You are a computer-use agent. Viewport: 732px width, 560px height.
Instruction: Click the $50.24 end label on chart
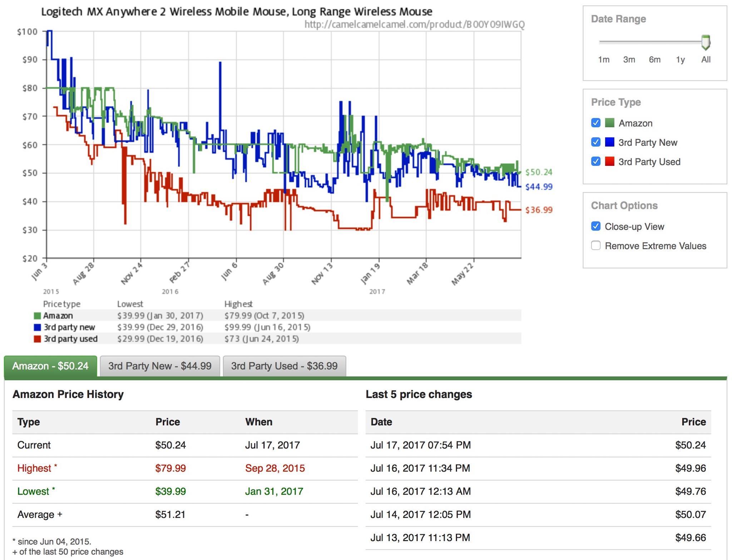[x=539, y=172]
